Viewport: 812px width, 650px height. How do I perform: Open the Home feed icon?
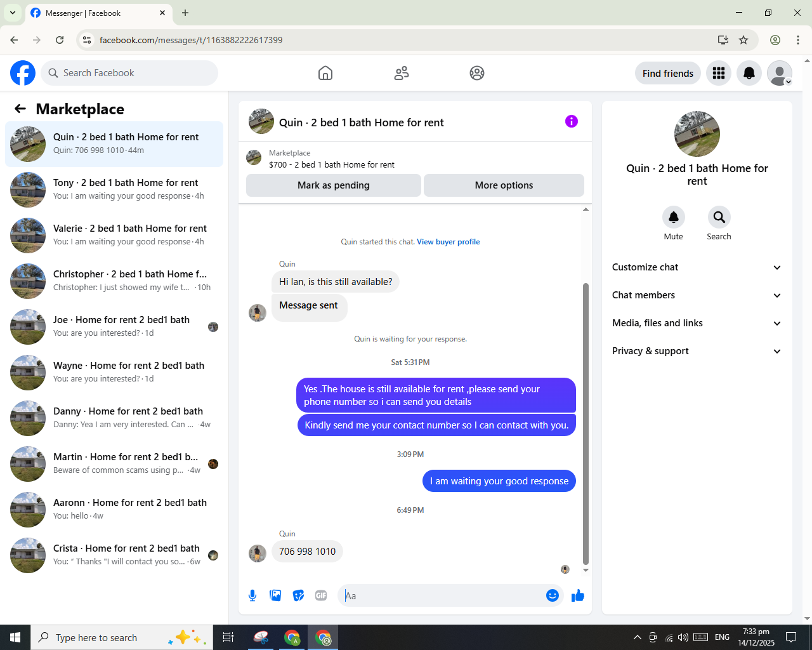coord(325,73)
